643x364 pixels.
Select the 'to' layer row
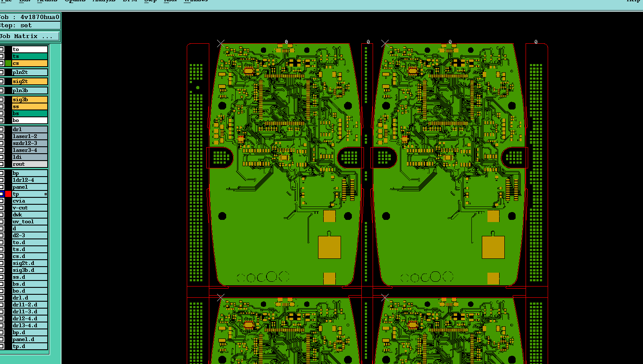coord(29,49)
